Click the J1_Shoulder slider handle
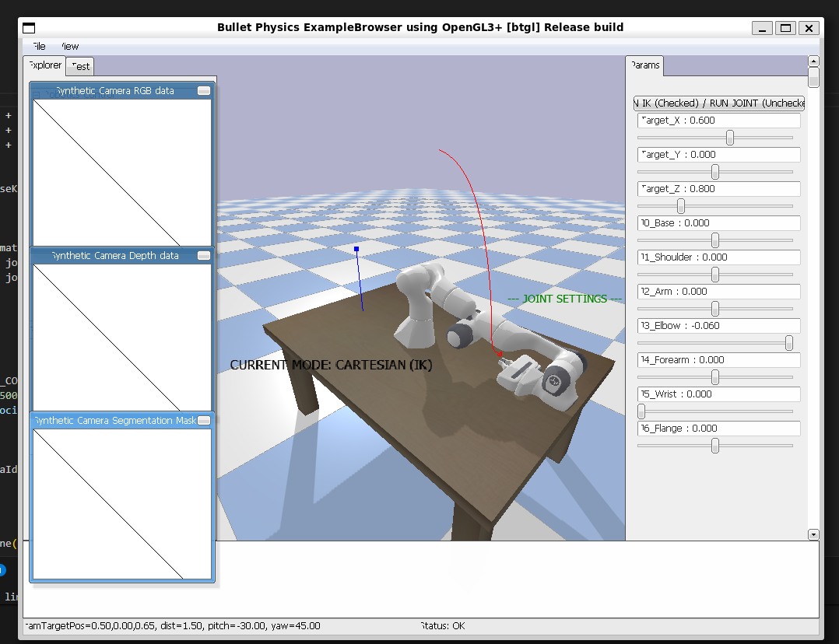The width and height of the screenshot is (839, 644). tap(714, 275)
